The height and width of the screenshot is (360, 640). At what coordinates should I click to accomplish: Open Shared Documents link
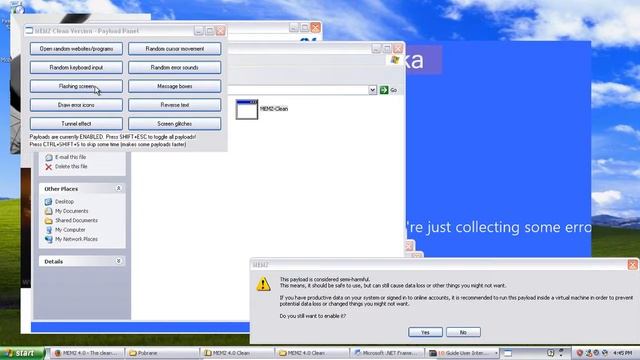point(76,220)
